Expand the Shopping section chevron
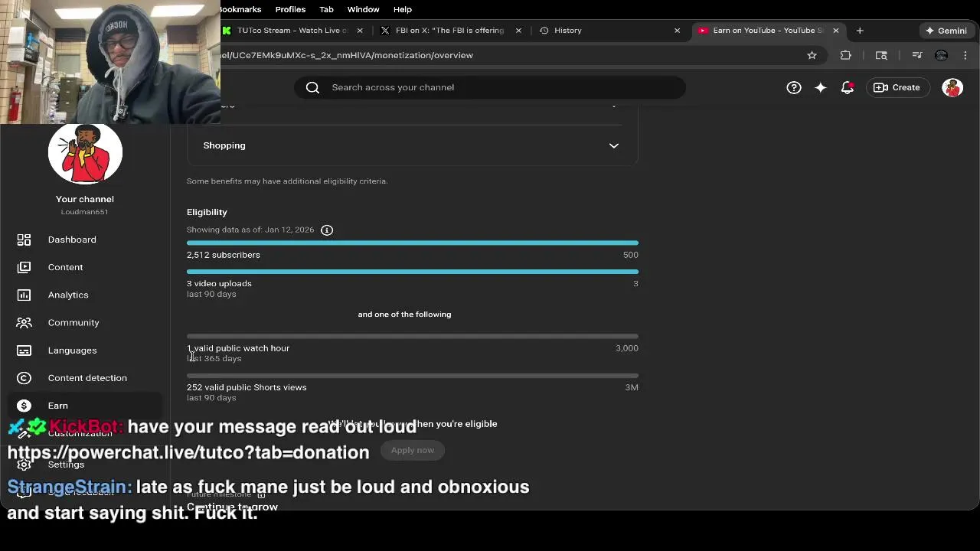 613,145
